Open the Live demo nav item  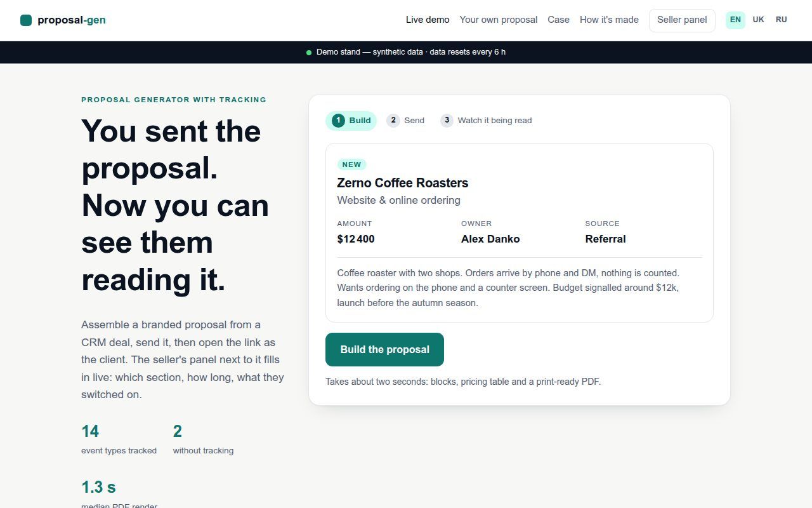click(428, 20)
